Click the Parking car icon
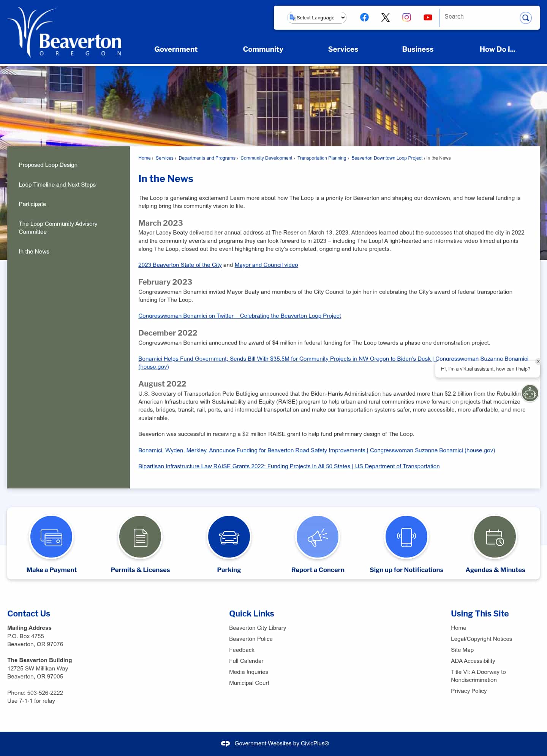Viewport: 547px width, 756px height. coord(229,537)
